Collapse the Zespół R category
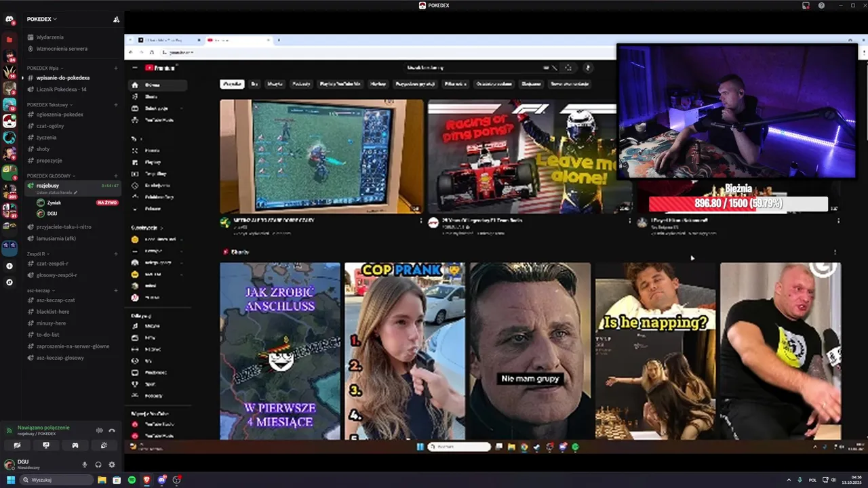This screenshot has height=488, width=868. [38, 253]
